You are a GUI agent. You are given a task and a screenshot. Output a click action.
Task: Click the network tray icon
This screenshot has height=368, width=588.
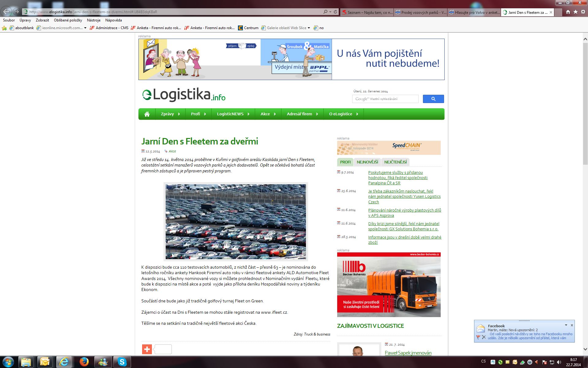click(x=552, y=362)
